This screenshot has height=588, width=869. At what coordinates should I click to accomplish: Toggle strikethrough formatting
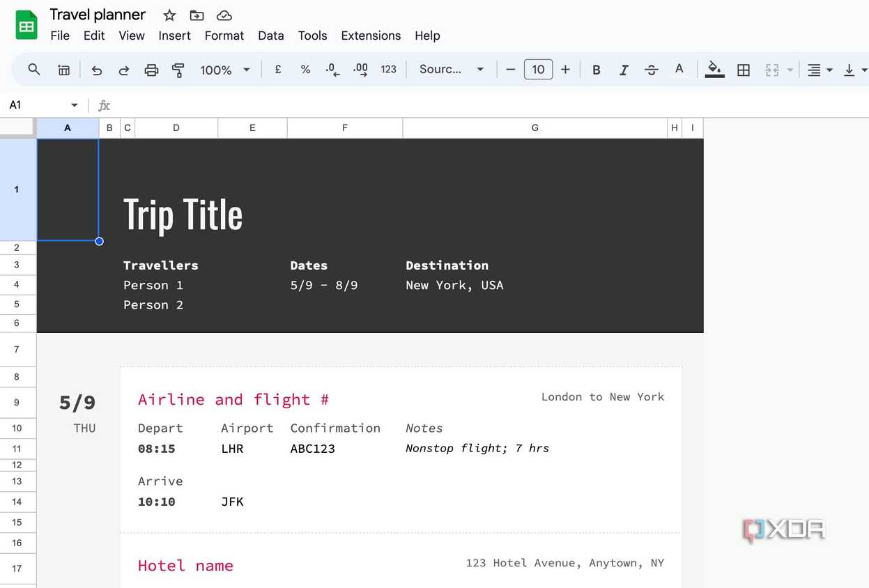[x=652, y=70]
